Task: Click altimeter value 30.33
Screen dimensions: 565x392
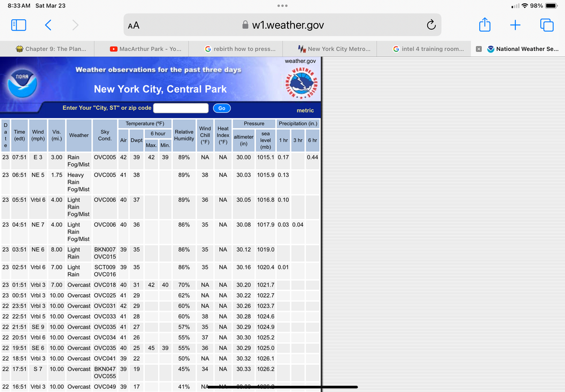Action: pyautogui.click(x=244, y=369)
